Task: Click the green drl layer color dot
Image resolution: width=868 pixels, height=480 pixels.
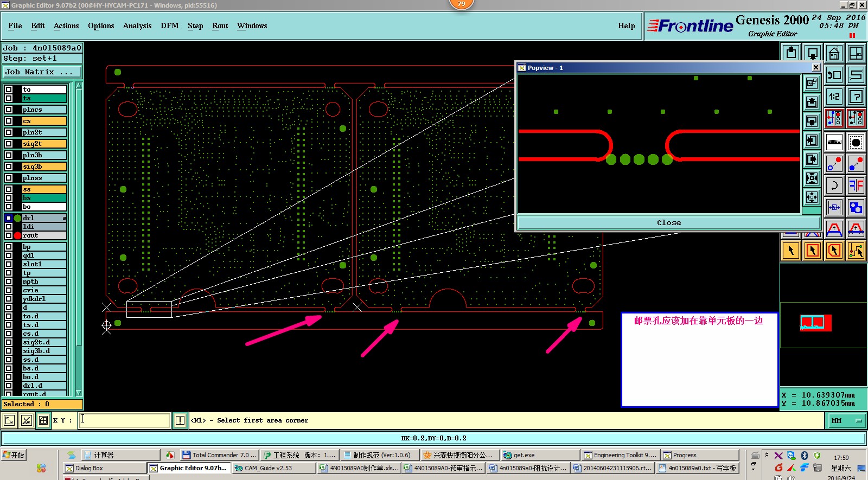Action: click(x=17, y=218)
